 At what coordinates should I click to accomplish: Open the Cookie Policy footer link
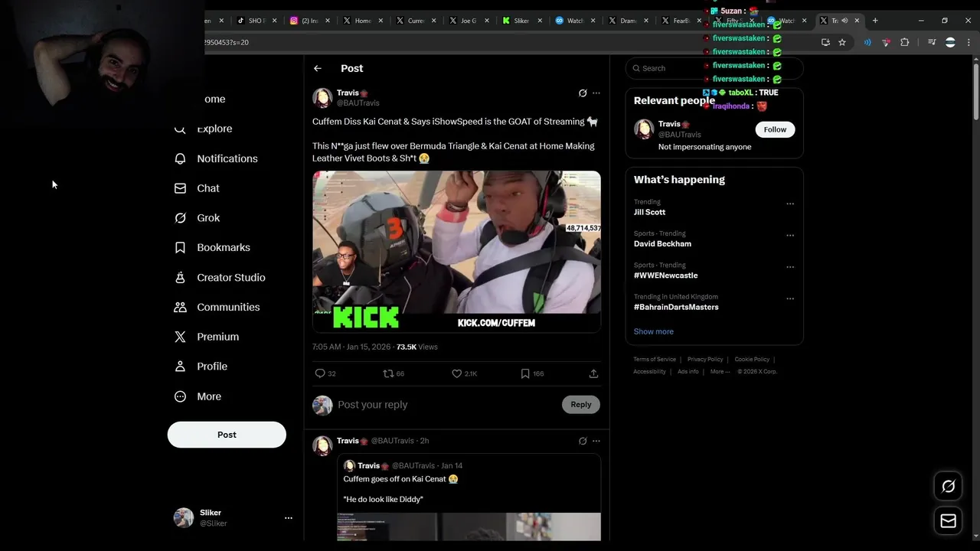pos(752,359)
